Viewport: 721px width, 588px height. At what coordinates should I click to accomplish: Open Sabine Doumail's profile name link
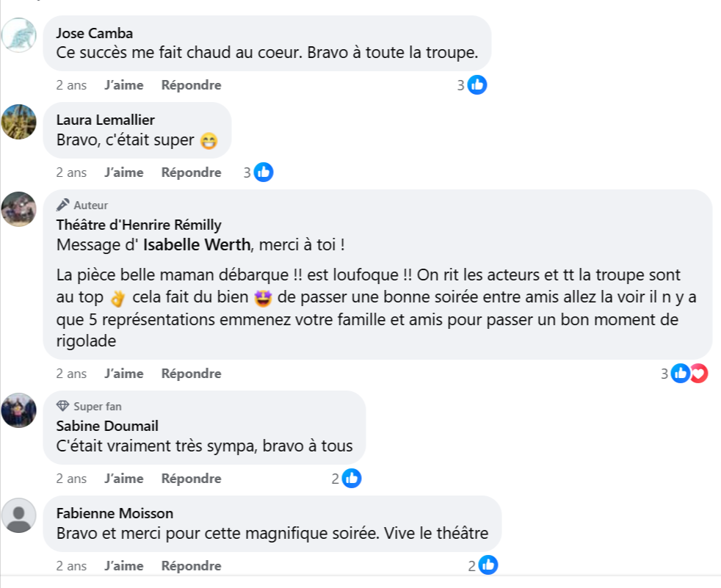pyautogui.click(x=107, y=426)
